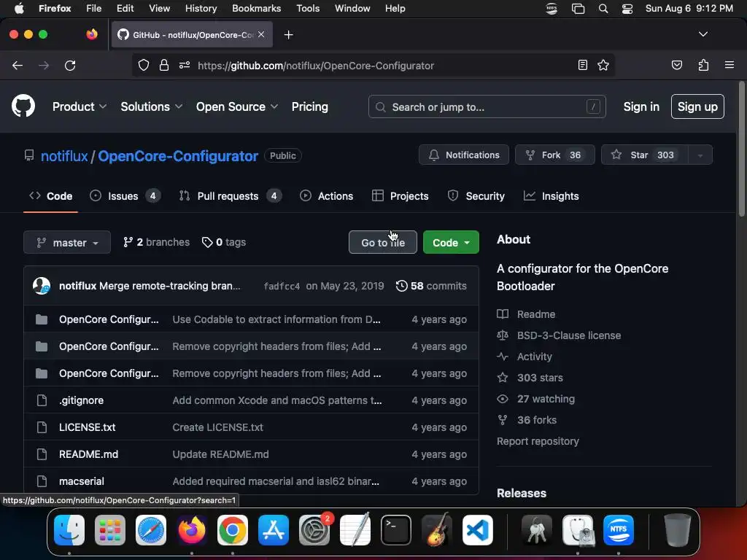Show all tabs list chevron

point(703,34)
